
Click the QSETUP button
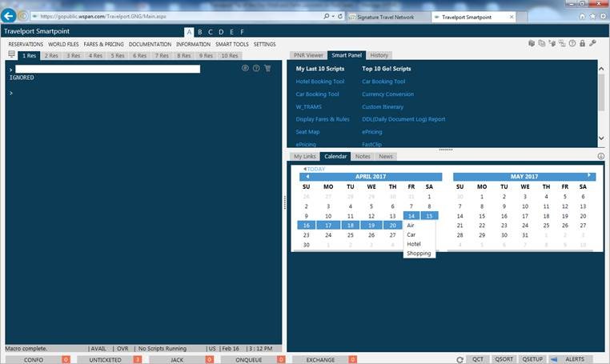coord(532,359)
